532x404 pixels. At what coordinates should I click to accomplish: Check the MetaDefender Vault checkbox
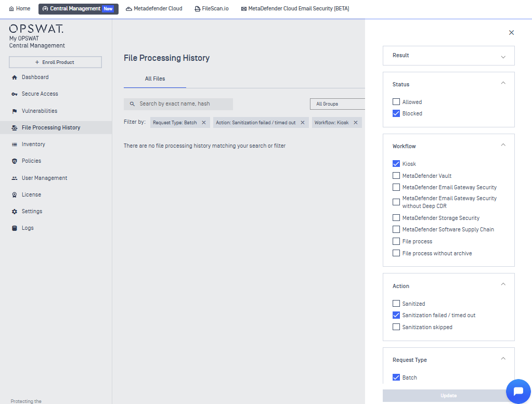[x=396, y=176]
